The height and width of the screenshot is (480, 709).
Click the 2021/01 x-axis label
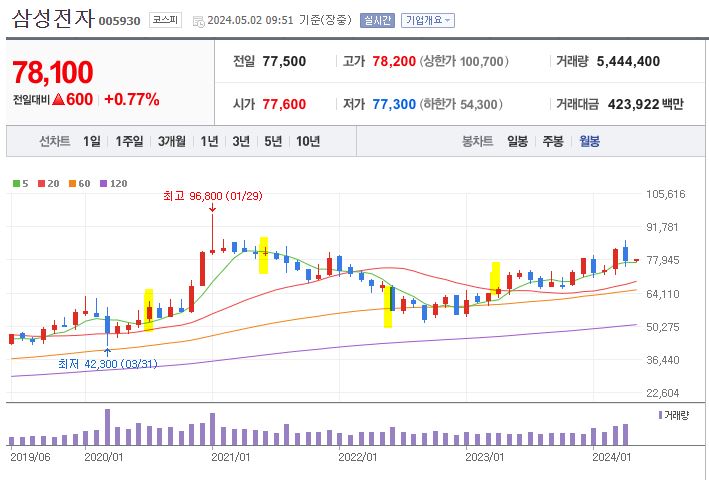pos(231,457)
